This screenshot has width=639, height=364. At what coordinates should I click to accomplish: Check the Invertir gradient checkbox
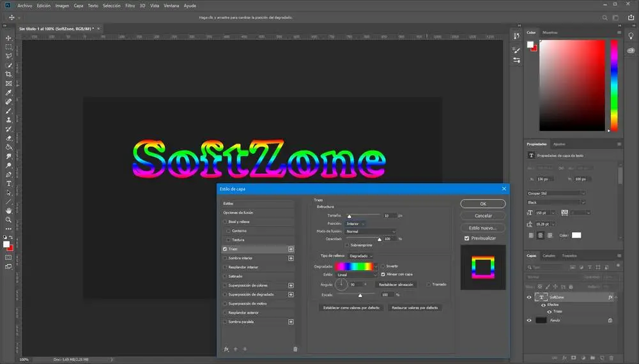click(x=383, y=266)
